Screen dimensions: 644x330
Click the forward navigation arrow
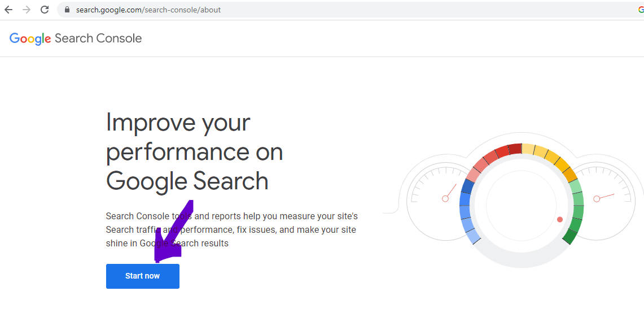point(28,9)
